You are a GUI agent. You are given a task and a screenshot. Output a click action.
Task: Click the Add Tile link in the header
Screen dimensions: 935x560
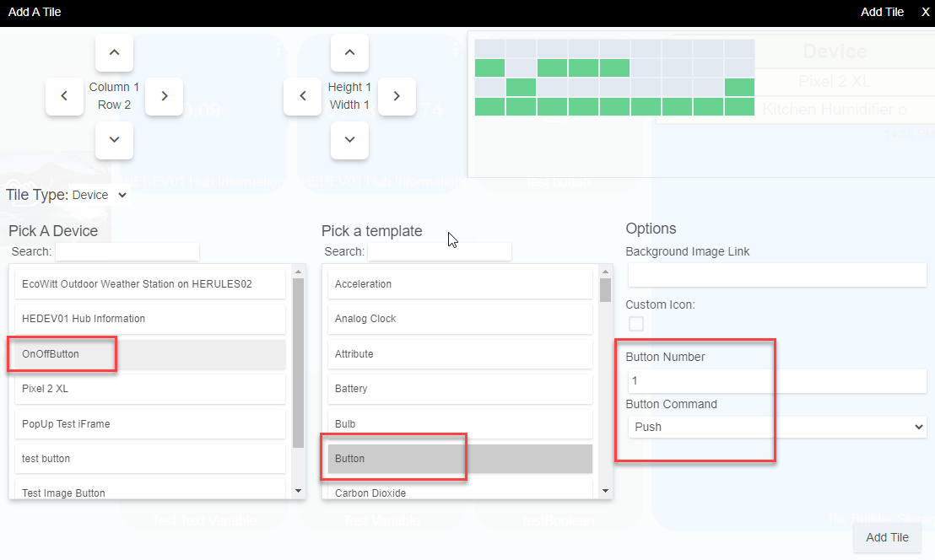tap(882, 12)
